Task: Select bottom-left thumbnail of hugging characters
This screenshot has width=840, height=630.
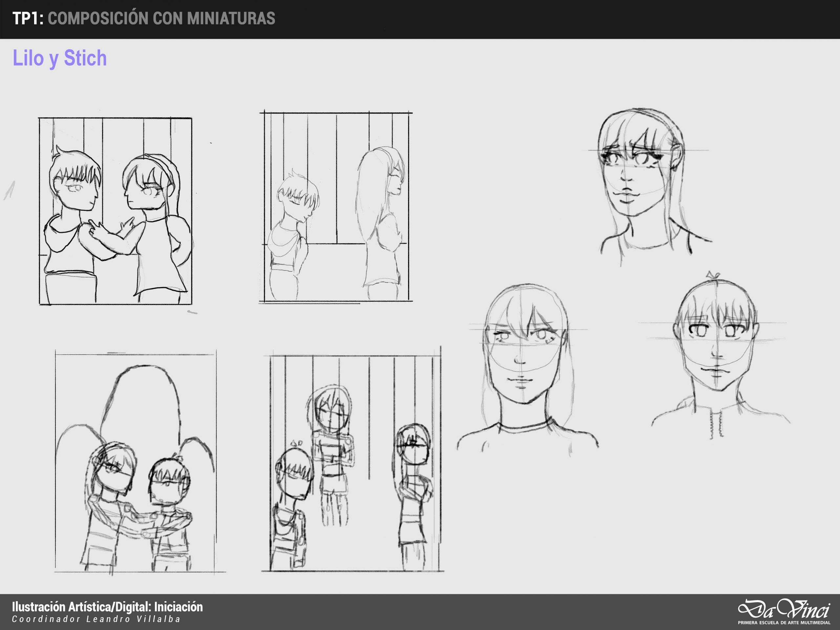Action: [x=136, y=462]
